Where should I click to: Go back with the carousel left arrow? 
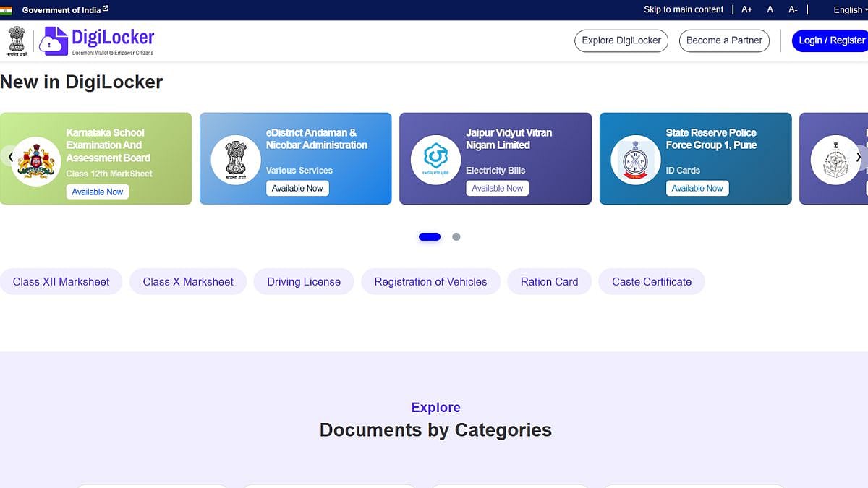[11, 157]
